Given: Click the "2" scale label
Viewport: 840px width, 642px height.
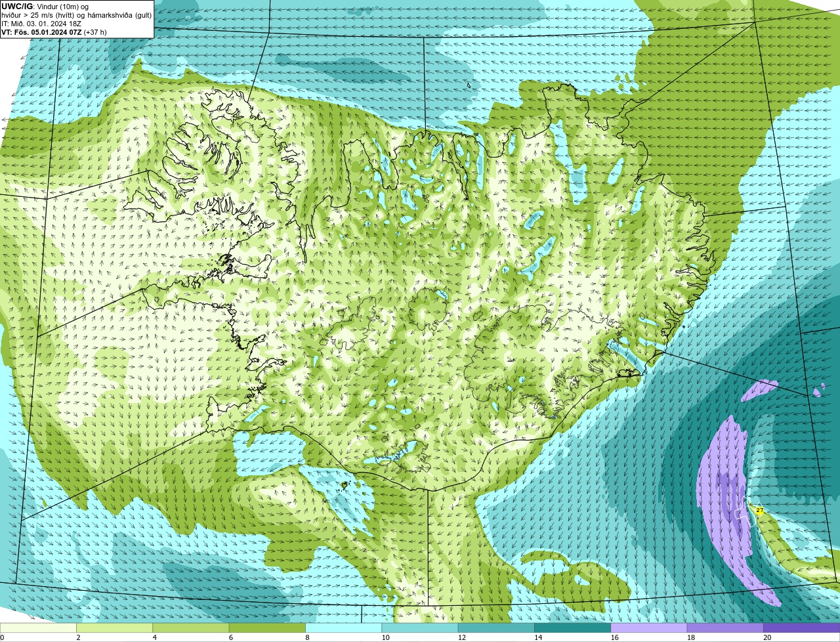Looking at the screenshot, I should [78, 637].
